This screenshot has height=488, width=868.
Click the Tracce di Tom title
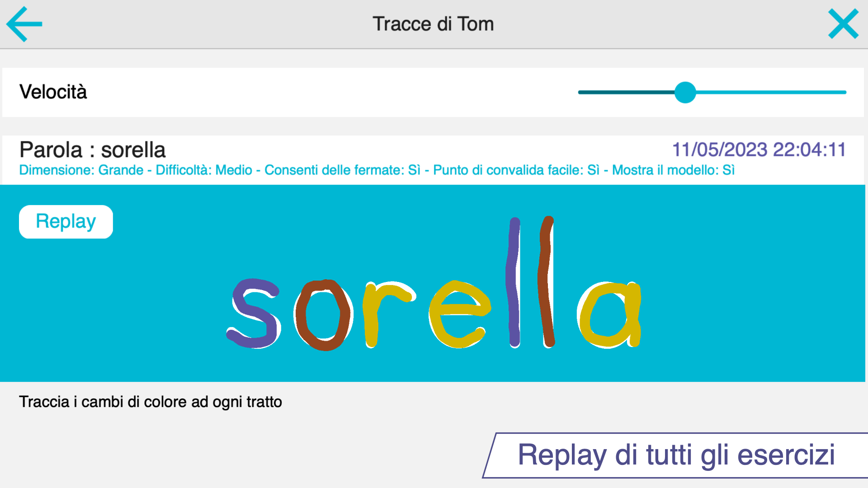click(x=433, y=24)
